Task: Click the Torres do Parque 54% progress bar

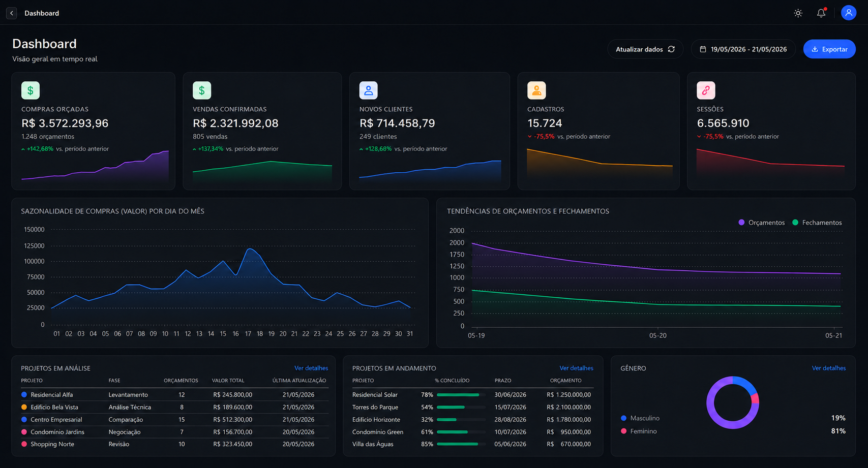Action: [x=461, y=407]
